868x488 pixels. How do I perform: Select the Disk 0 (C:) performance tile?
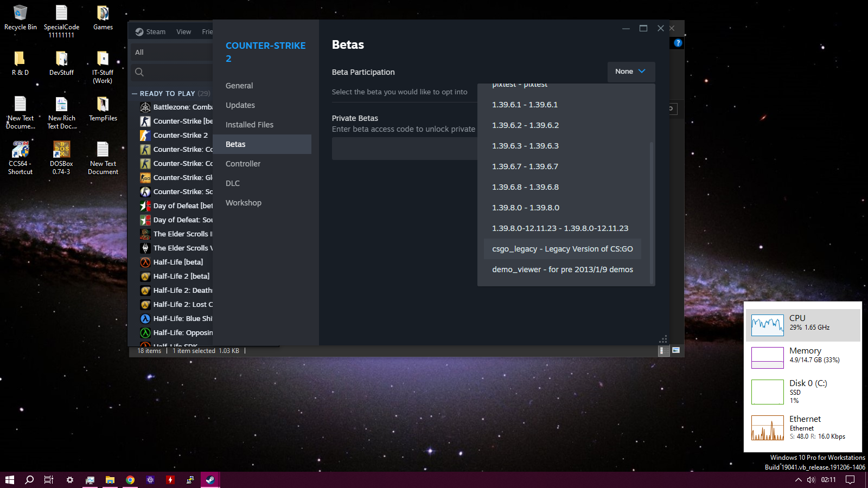click(x=803, y=391)
